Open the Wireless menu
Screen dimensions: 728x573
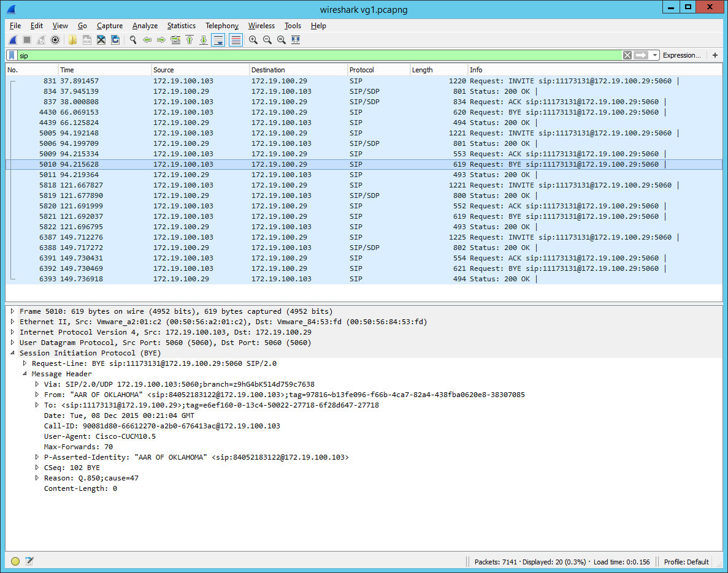261,26
